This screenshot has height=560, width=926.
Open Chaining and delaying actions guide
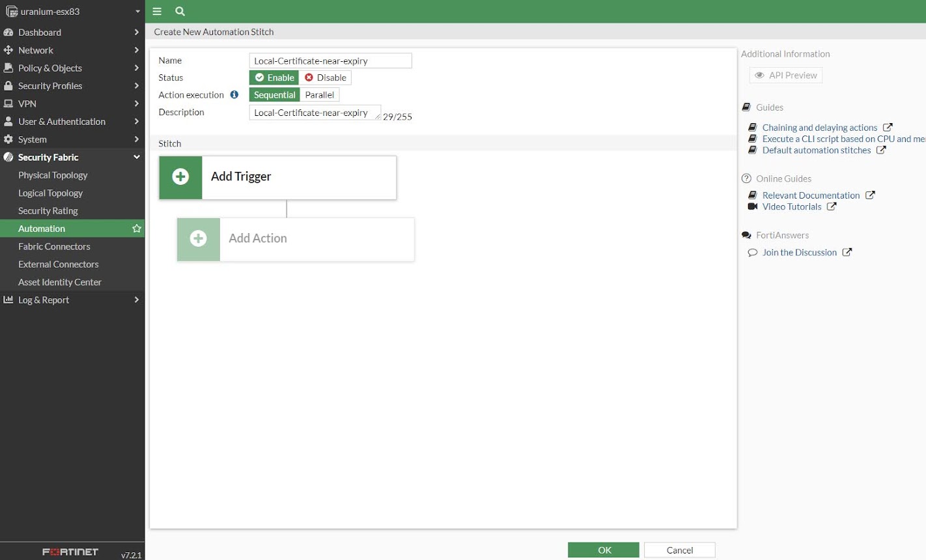[x=820, y=128]
